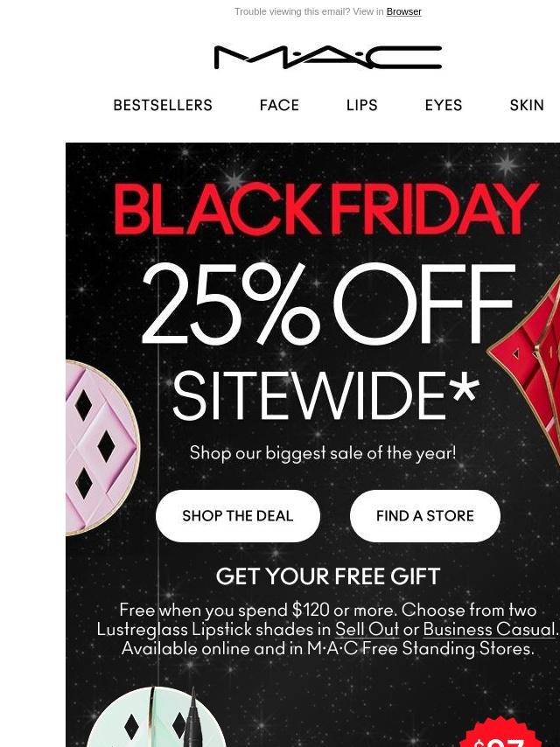Open the Bestsellers menu item
The height and width of the screenshot is (747, 560).
pyautogui.click(x=163, y=105)
